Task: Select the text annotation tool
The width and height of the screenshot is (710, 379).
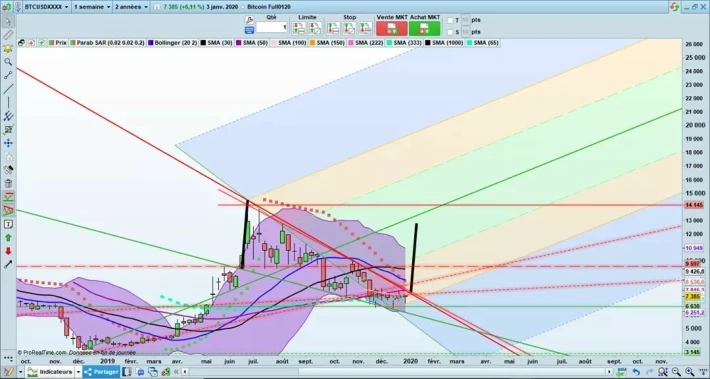Action: (x=8, y=224)
